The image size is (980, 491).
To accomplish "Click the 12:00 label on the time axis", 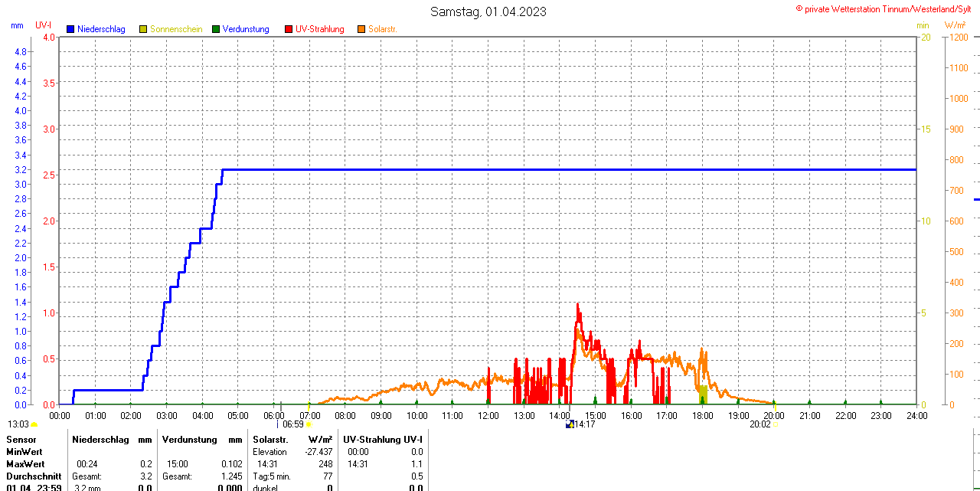I will (488, 415).
